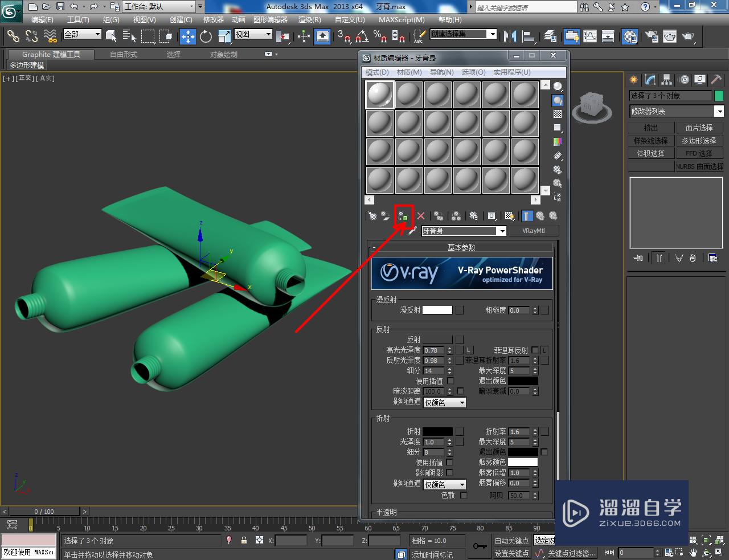
Task: Click Put to Library icon
Action: 473,216
